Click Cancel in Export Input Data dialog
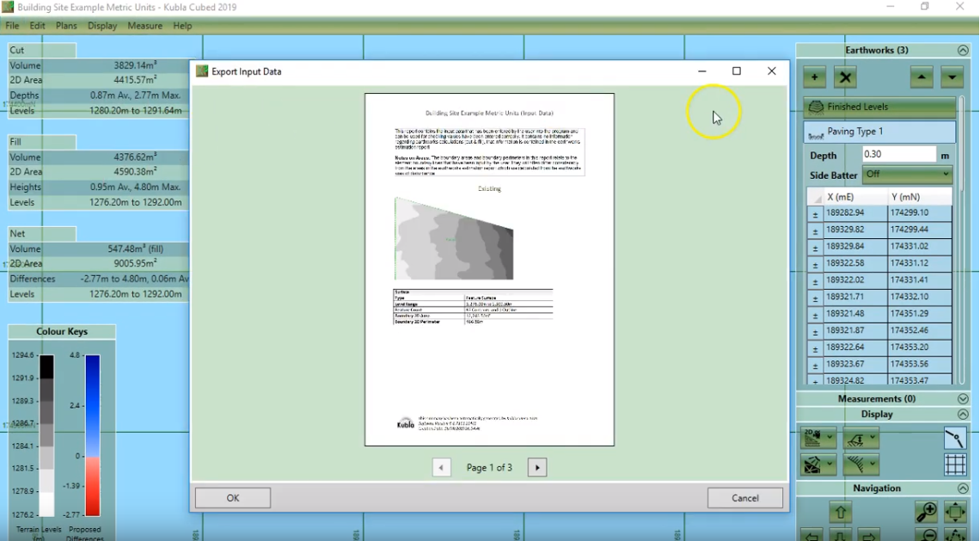This screenshot has height=541, width=980. [x=745, y=498]
